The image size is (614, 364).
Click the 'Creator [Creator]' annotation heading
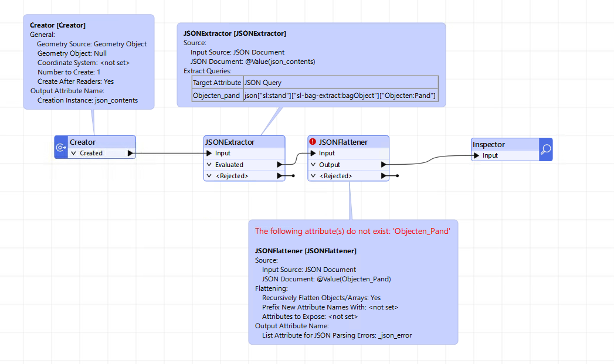click(57, 25)
